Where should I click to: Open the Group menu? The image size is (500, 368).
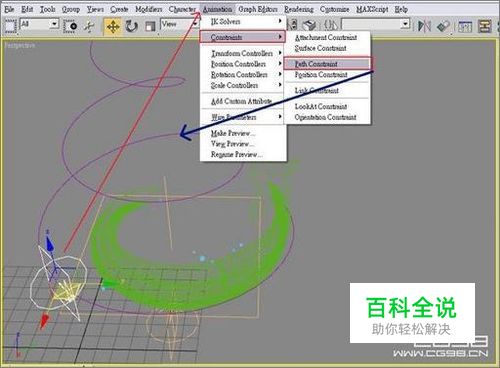point(71,9)
